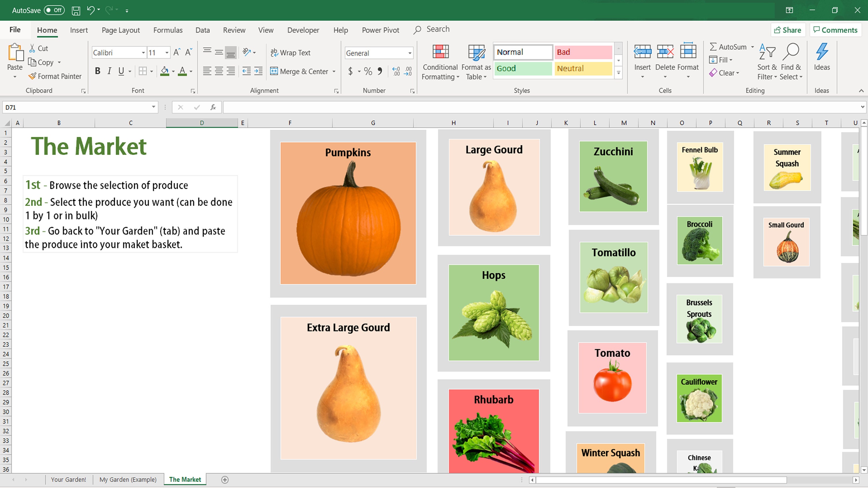Toggle Wrap Text for the cell

pos(291,53)
